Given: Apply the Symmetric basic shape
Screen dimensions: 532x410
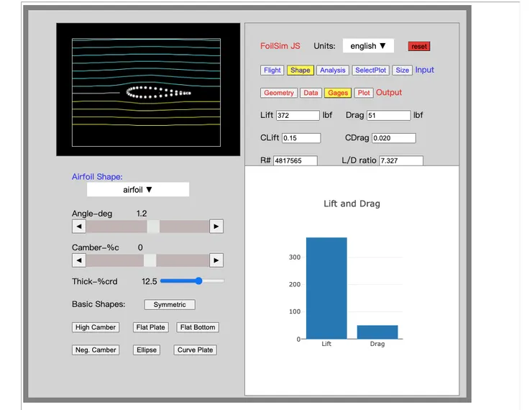Looking at the screenshot, I should click(170, 305).
